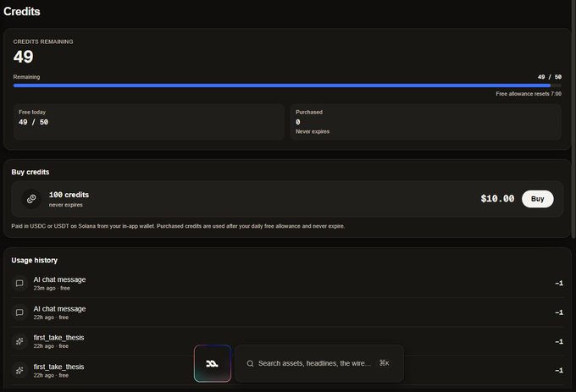Click 'Free allowance resets 7:00' text
Viewport: 576px width, 392px height.
(x=529, y=94)
